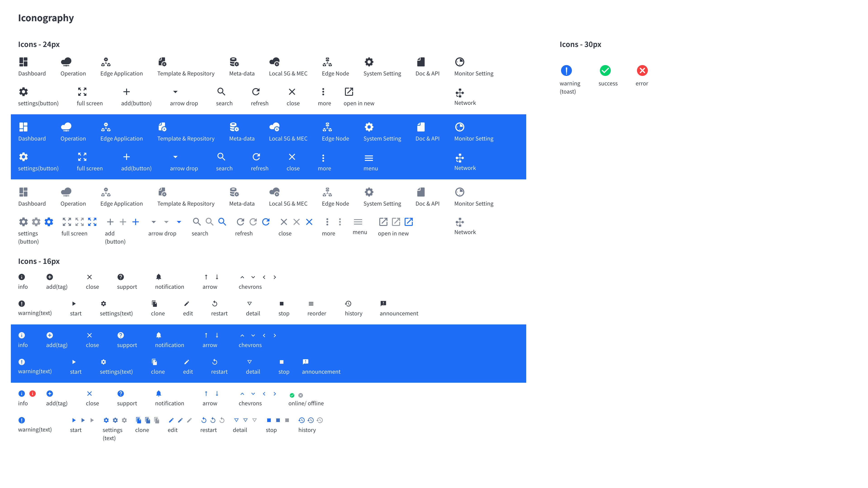Click the dark down arrow icon
This screenshot has width=868, height=488.
click(x=217, y=277)
